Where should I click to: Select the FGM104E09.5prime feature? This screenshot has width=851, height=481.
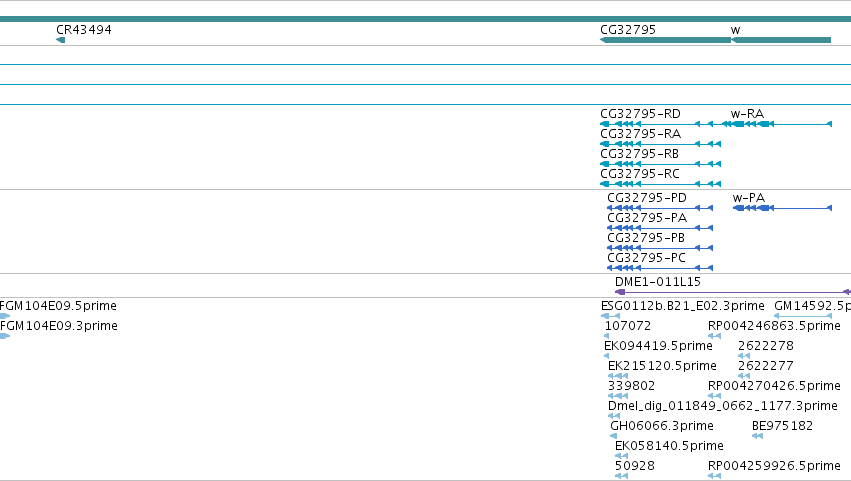[5, 316]
